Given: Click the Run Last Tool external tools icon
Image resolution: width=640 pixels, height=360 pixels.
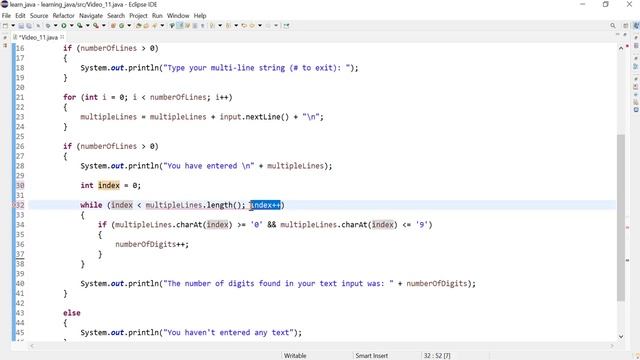Looking at the screenshot, I should tap(96, 25).
